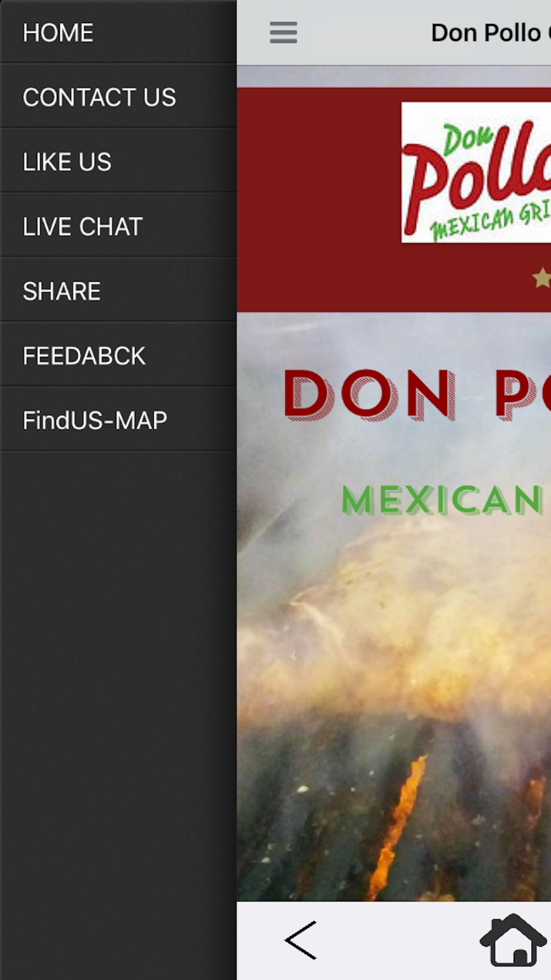Image resolution: width=551 pixels, height=980 pixels.
Task: Tap the back arrow icon
Action: coord(301,940)
